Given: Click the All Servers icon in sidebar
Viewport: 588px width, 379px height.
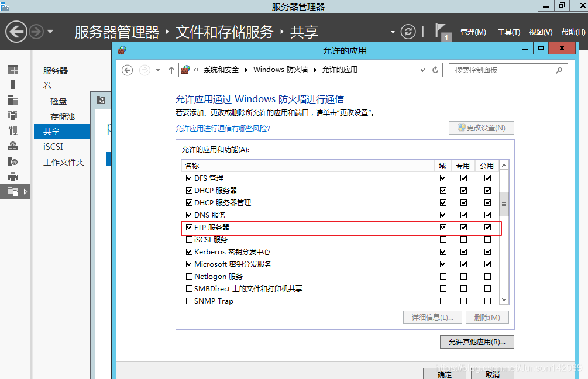Looking at the screenshot, I should click(13, 100).
